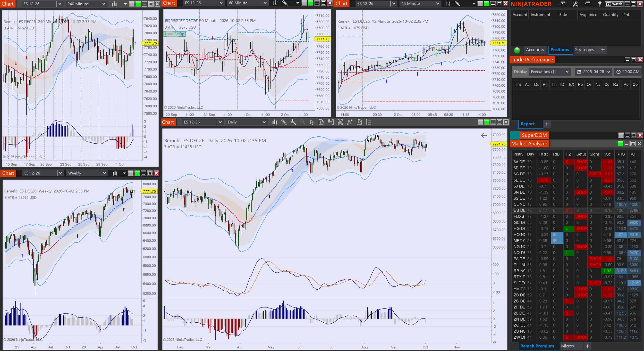The width and height of the screenshot is (644, 351).
Task: Click the Connections plug icon in Control Center
Action: [600, 4]
